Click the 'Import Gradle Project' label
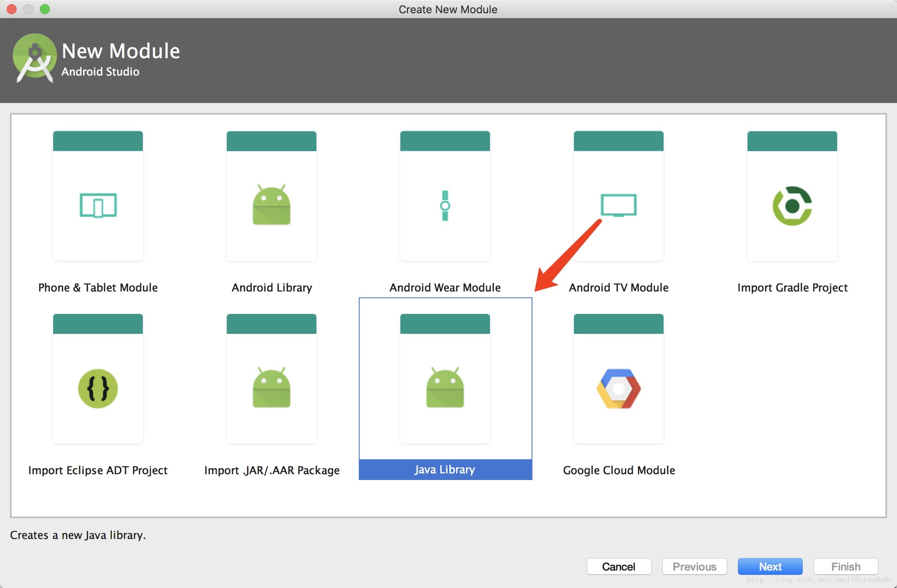The height and width of the screenshot is (588, 897). 792,287
